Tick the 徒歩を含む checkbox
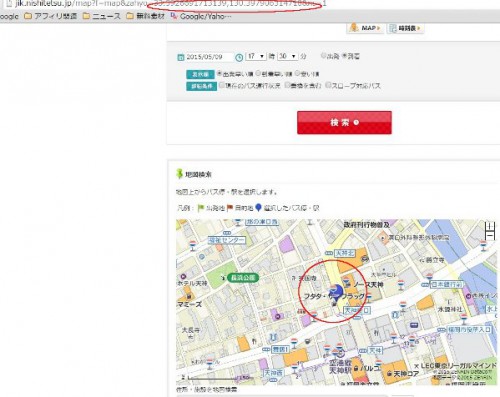 (x=287, y=85)
